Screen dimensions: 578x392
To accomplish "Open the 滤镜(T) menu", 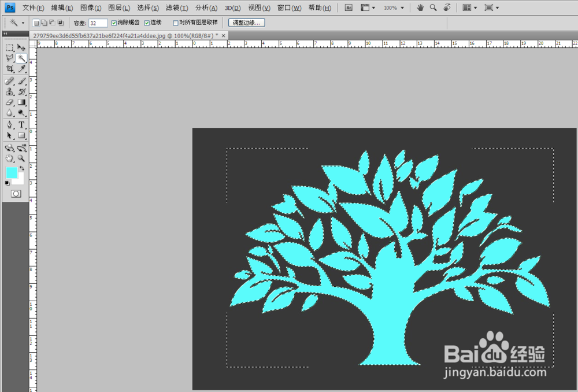I will coord(177,8).
